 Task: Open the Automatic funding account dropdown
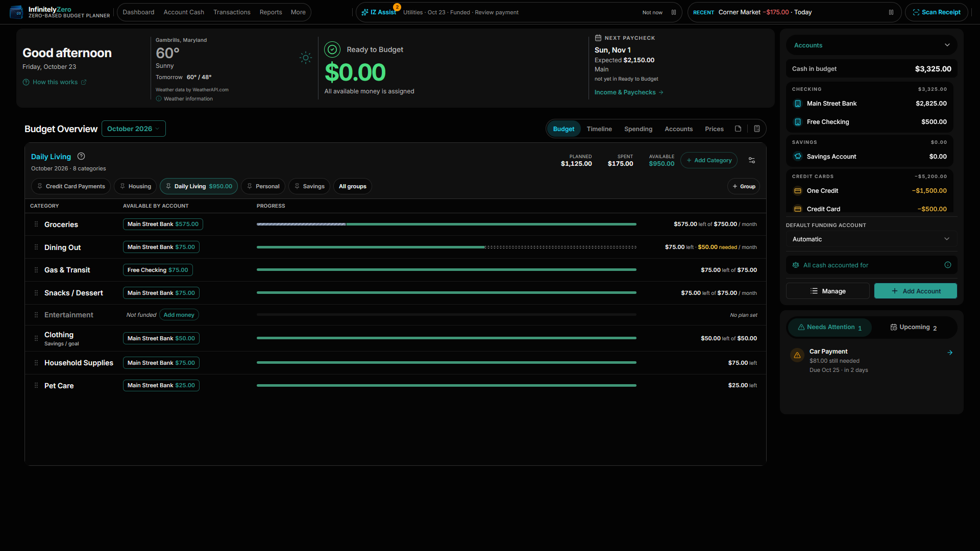[871, 239]
